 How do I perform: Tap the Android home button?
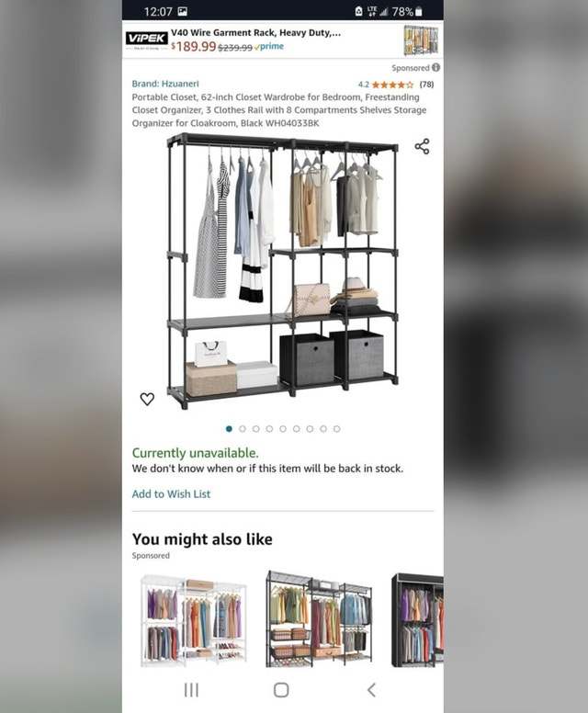(281, 690)
